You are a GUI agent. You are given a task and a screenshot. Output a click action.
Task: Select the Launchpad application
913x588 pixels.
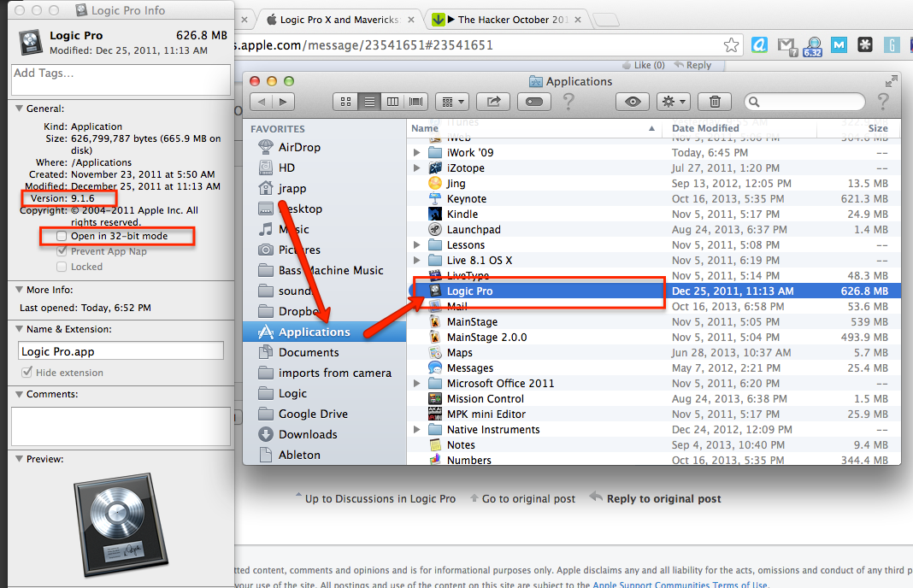click(653, 229)
